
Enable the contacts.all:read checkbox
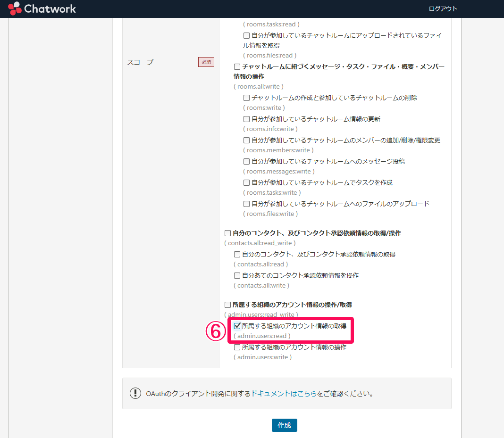(237, 254)
